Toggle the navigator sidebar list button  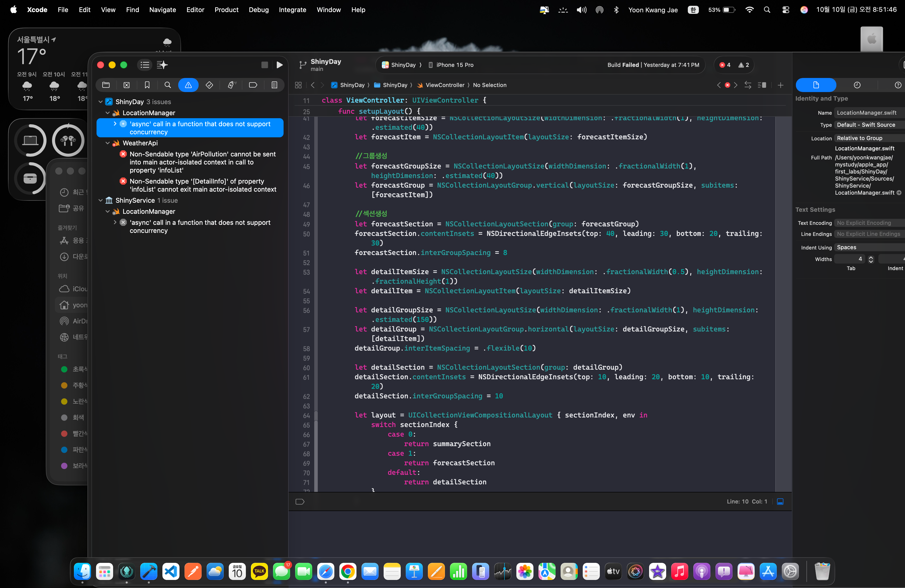click(145, 65)
